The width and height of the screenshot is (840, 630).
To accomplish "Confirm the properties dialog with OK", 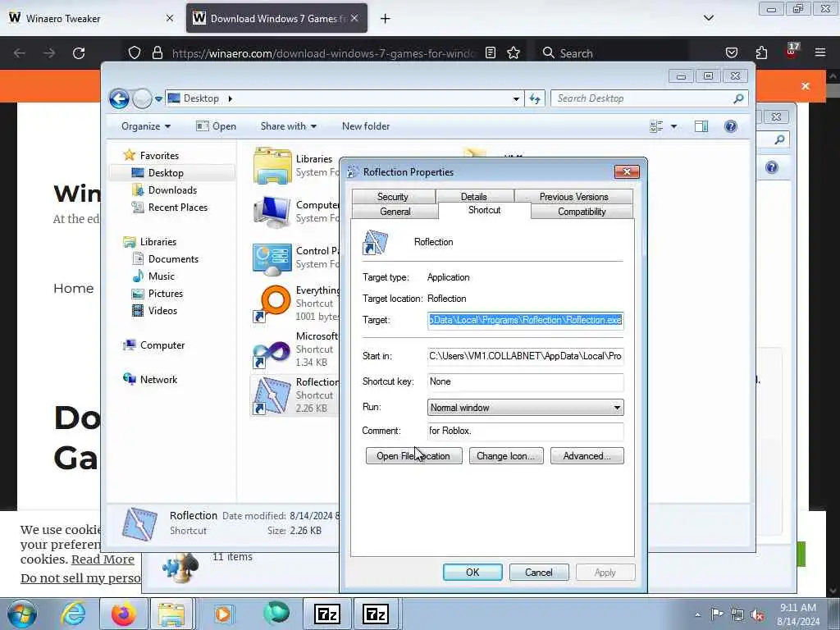I will point(472,572).
